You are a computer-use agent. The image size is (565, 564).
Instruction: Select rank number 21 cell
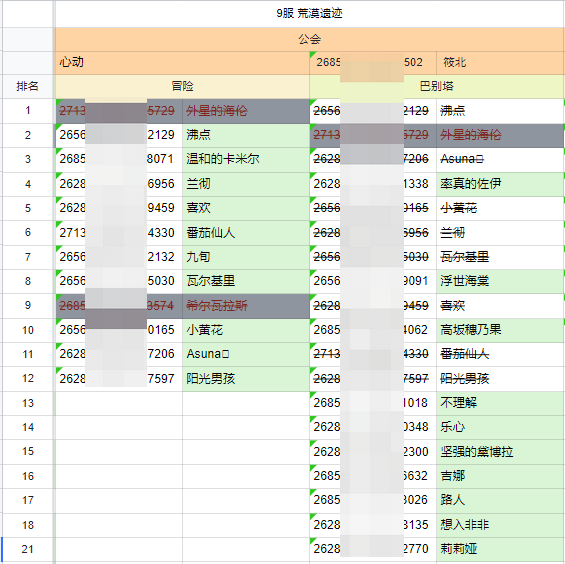(28, 549)
